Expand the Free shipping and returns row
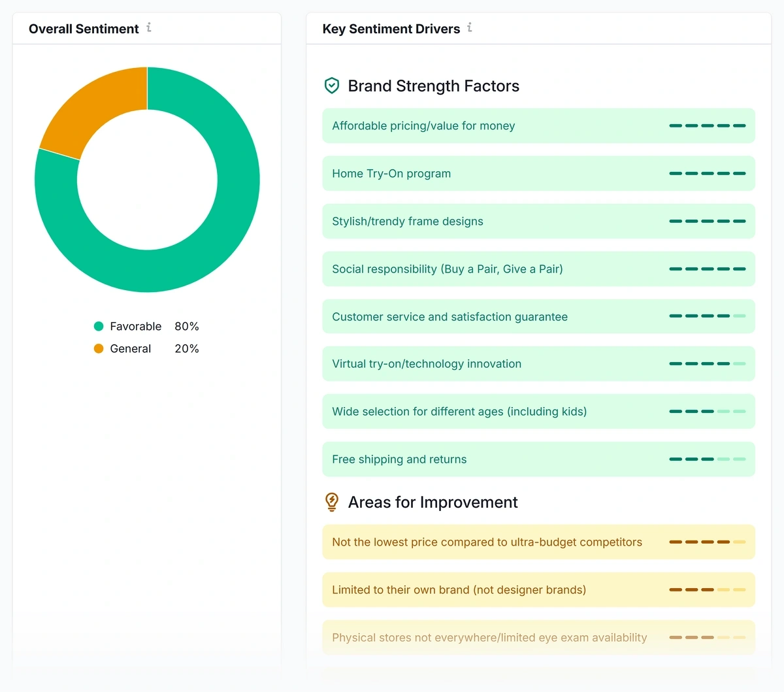The width and height of the screenshot is (784, 692). (538, 459)
